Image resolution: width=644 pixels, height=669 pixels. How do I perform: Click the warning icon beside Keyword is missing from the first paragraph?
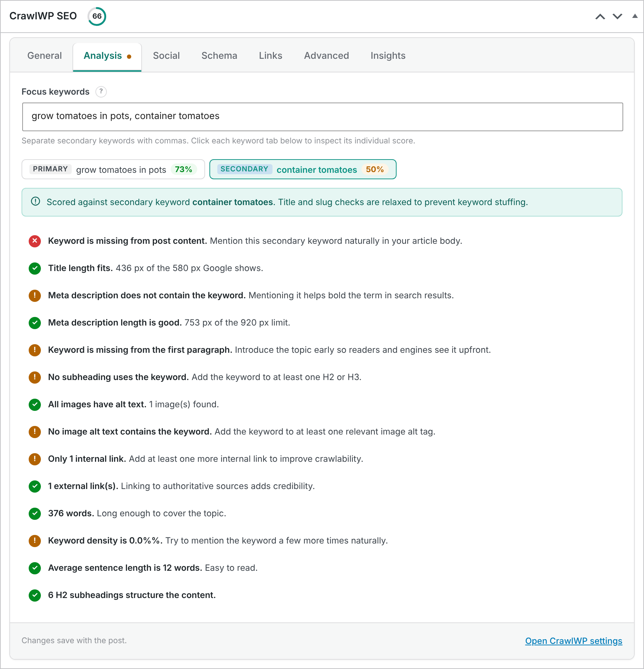[x=35, y=350]
